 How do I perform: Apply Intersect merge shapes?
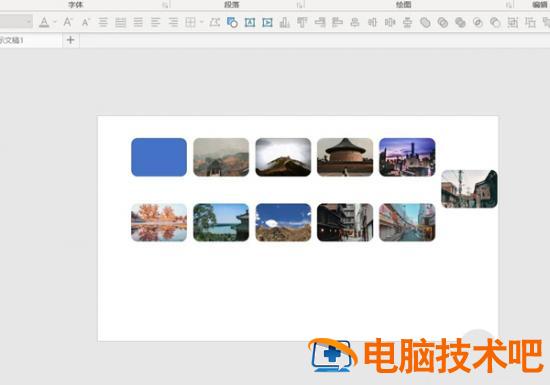(x=477, y=22)
